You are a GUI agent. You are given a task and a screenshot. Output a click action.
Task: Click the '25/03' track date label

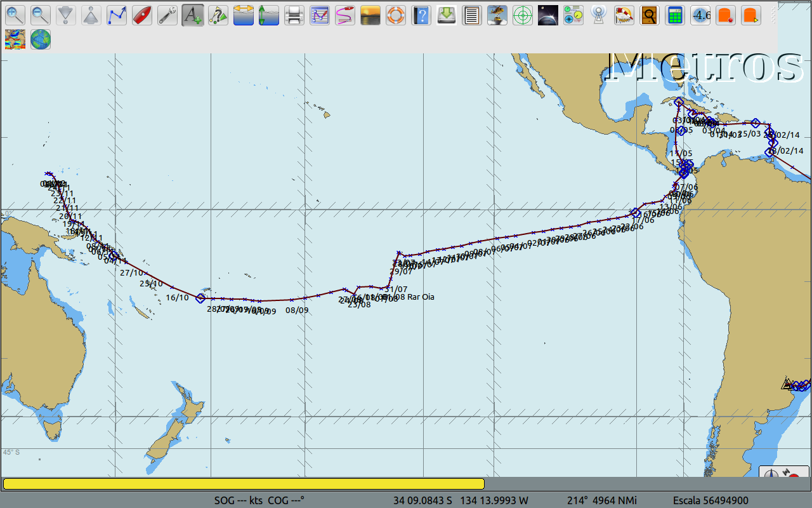pyautogui.click(x=749, y=134)
